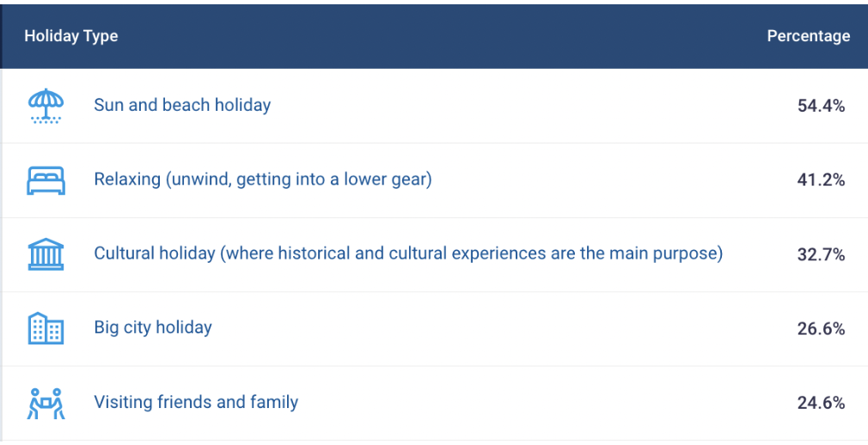Click the two people carrying box icon

tap(46, 403)
